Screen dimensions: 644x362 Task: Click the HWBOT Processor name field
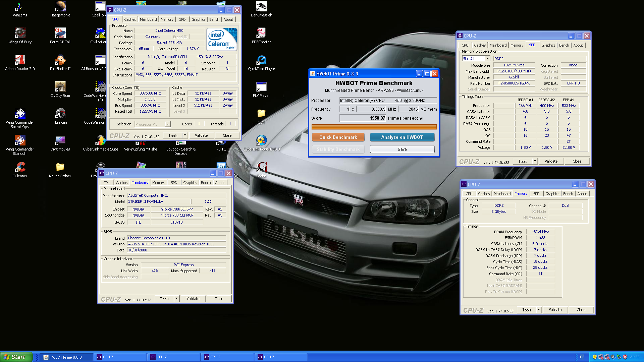coord(388,100)
